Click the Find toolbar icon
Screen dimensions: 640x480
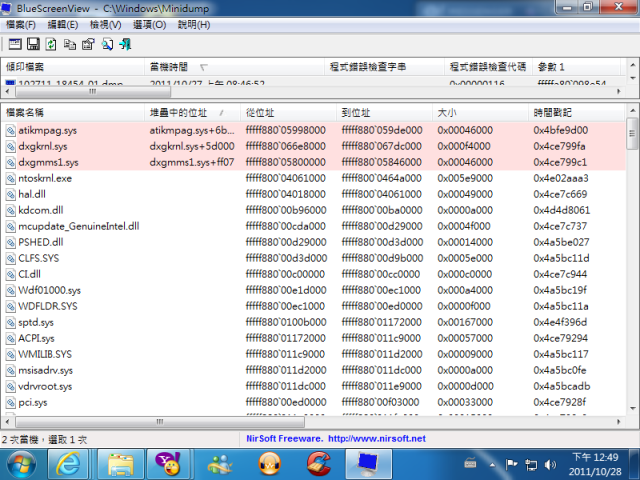point(107,44)
